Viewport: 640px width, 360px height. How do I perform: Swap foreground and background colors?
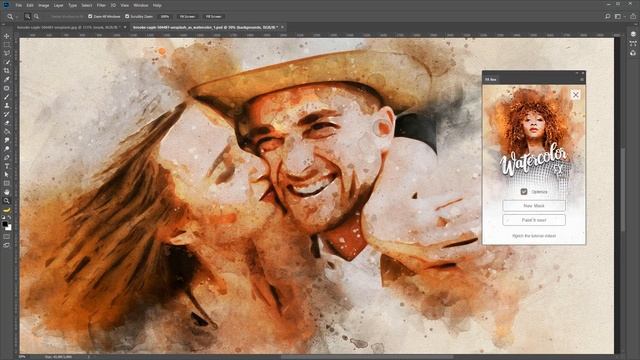9,218
